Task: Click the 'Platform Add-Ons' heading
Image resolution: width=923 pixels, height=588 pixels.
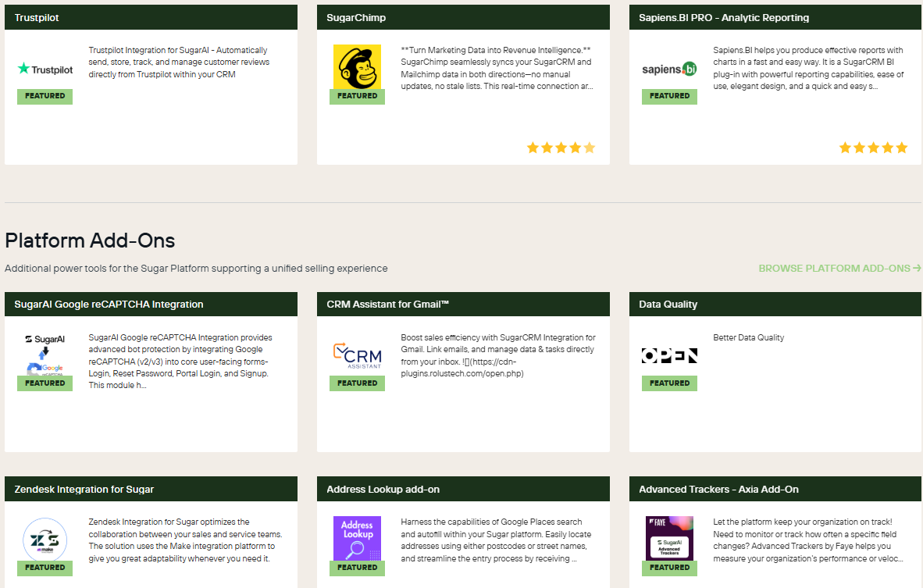Action: [x=90, y=241]
